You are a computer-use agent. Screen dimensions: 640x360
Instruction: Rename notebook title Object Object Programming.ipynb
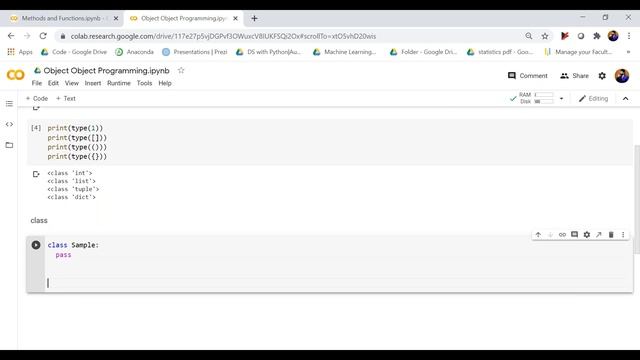tap(106, 71)
